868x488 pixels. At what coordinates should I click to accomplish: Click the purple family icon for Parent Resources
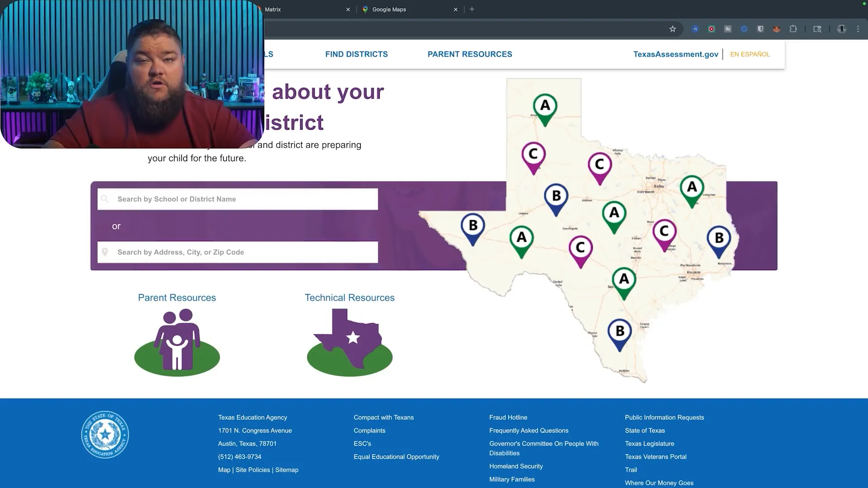177,342
